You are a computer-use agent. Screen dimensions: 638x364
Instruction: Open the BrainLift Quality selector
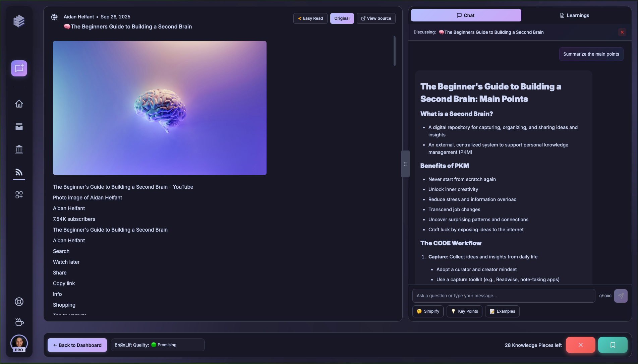point(158,345)
